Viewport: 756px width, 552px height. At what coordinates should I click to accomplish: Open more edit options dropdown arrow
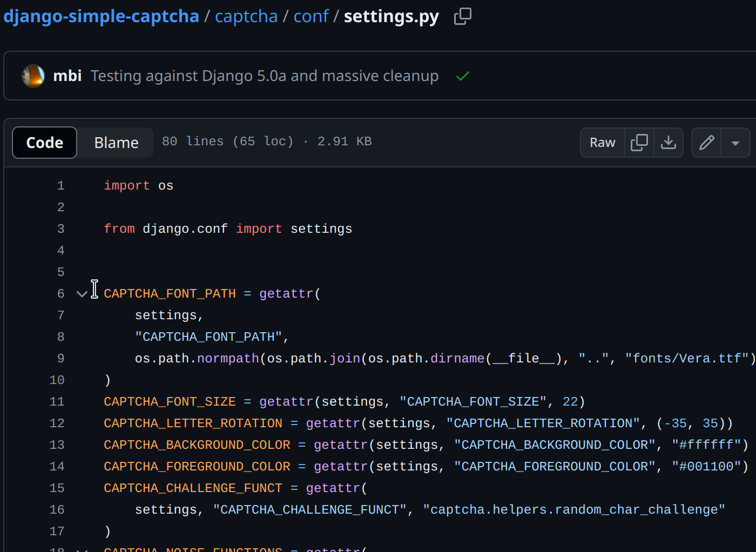coord(735,143)
